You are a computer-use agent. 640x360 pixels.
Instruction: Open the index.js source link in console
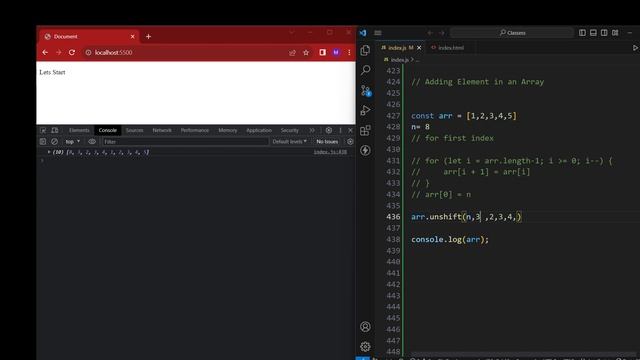coord(330,152)
